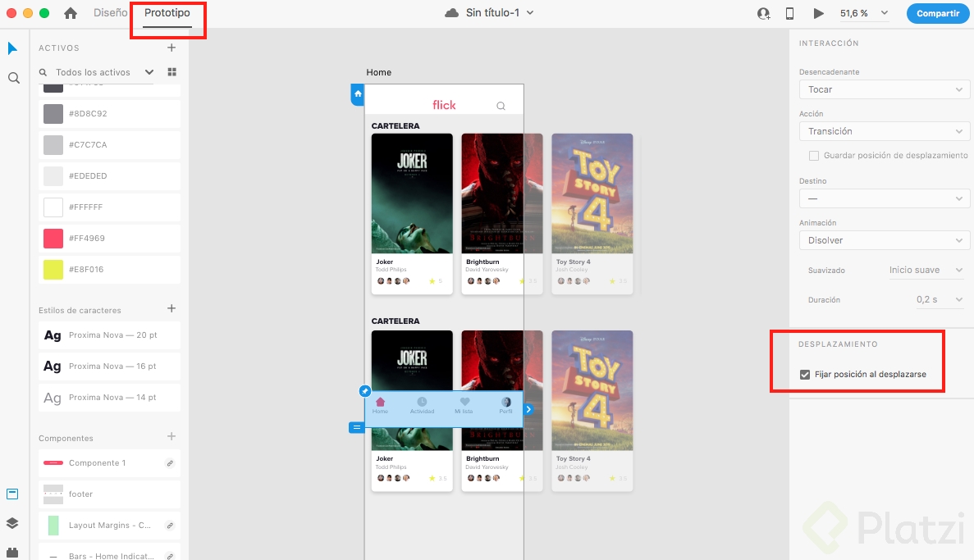Invite collaborators to the document
Image resolution: width=974 pixels, height=560 pixels.
point(763,14)
